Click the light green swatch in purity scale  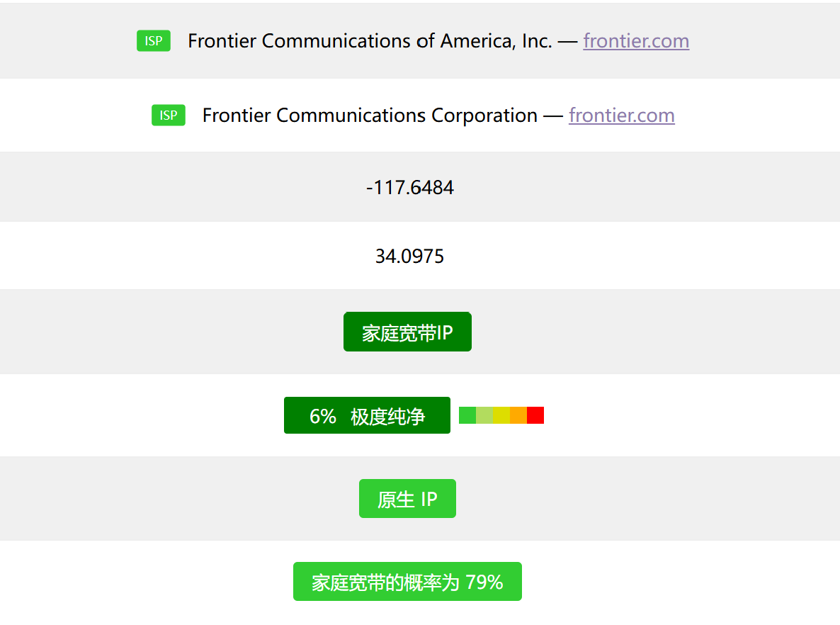(484, 415)
